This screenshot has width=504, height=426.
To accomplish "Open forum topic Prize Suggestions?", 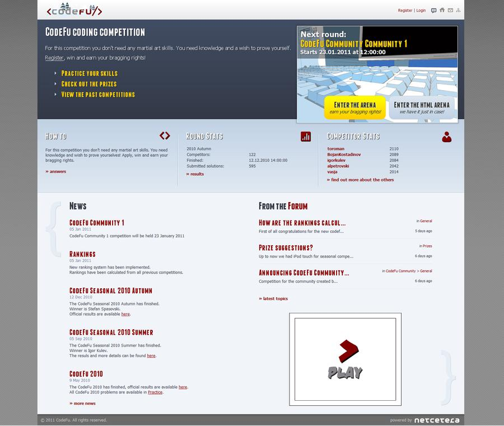I will [286, 248].
